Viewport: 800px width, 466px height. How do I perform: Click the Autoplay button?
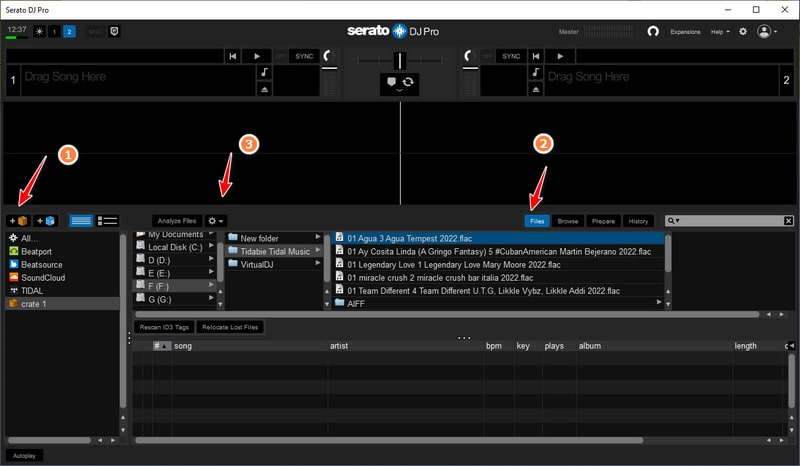tap(24, 456)
